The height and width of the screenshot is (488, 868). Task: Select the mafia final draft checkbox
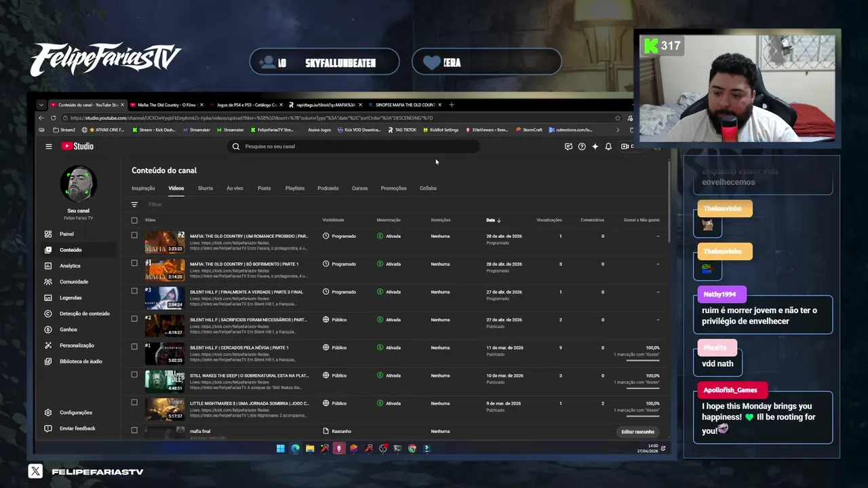click(x=134, y=430)
